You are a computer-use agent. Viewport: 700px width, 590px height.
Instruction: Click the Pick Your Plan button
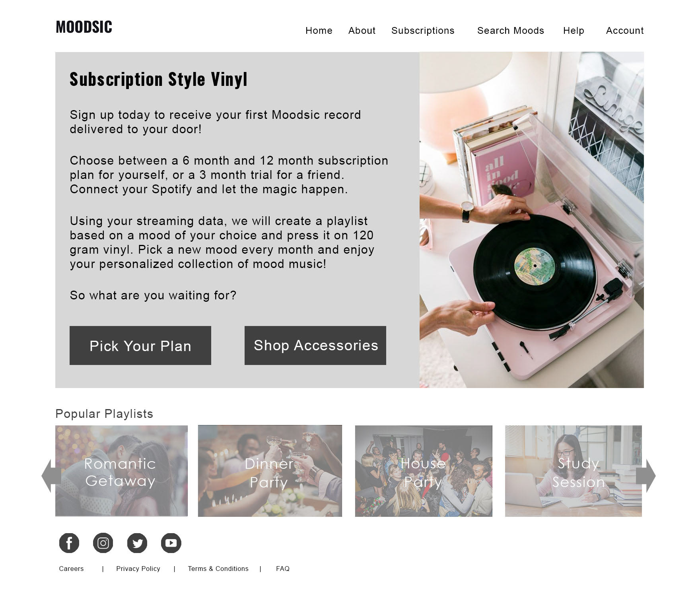[140, 345]
